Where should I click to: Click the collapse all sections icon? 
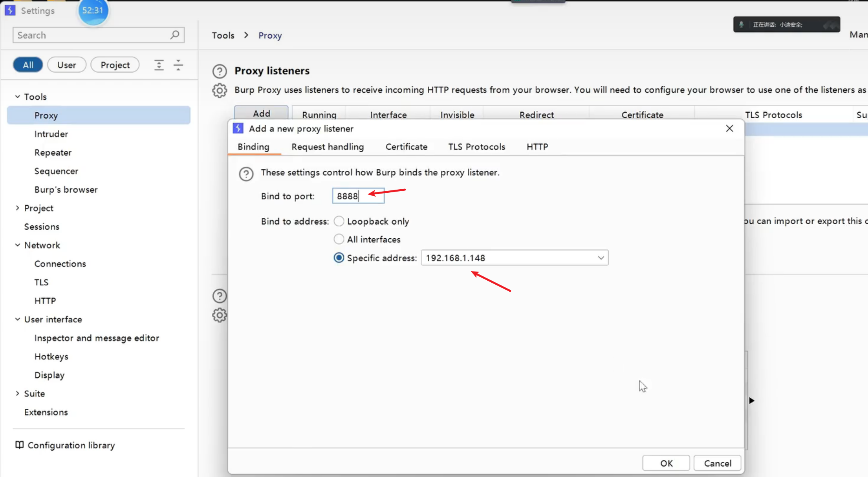pyautogui.click(x=178, y=65)
